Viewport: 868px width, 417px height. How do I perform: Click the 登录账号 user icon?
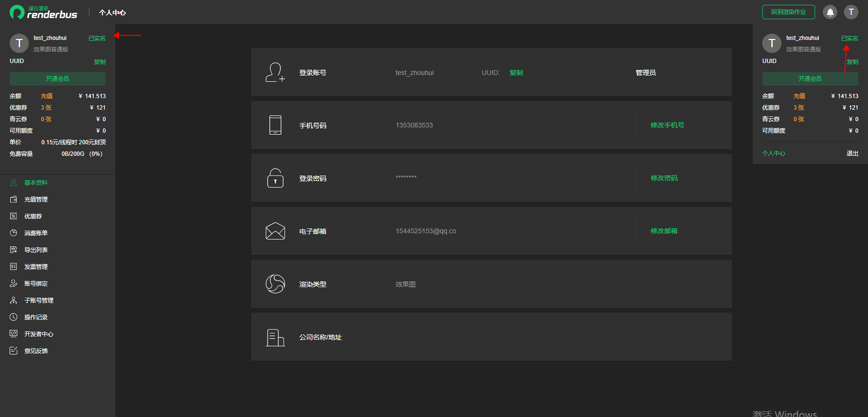(275, 72)
